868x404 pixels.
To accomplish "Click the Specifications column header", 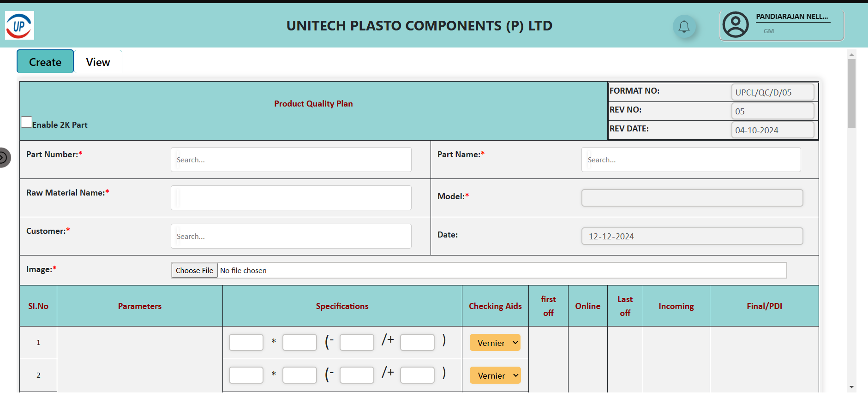I will [x=342, y=306].
